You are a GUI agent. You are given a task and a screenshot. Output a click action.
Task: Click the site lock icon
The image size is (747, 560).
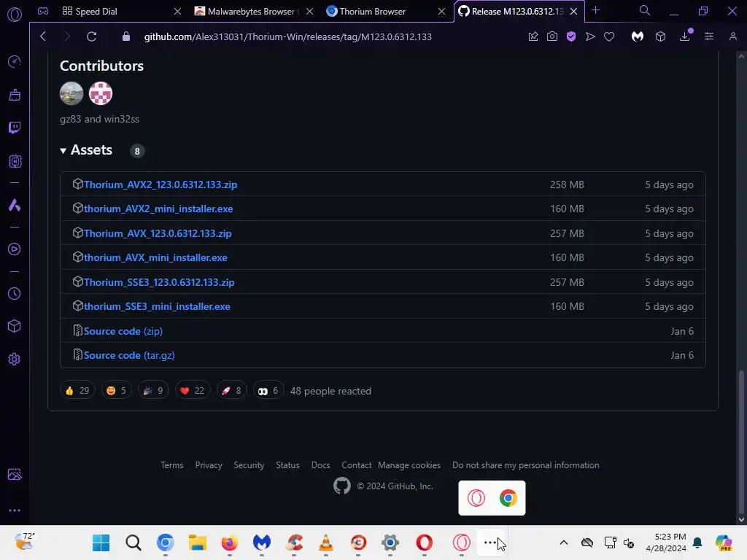125,36
